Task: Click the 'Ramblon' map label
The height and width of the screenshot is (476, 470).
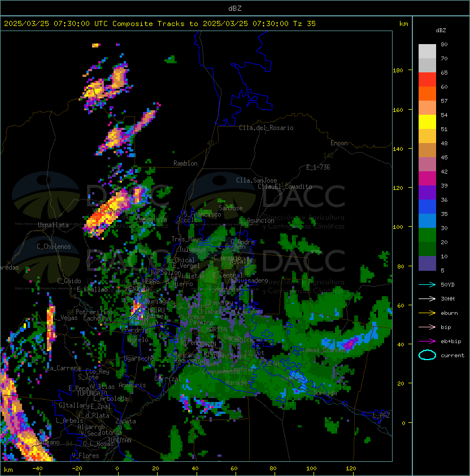Action: (x=185, y=163)
